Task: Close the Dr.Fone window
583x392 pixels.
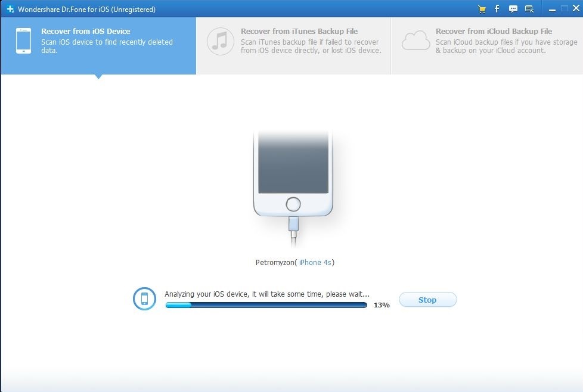Action: click(576, 8)
